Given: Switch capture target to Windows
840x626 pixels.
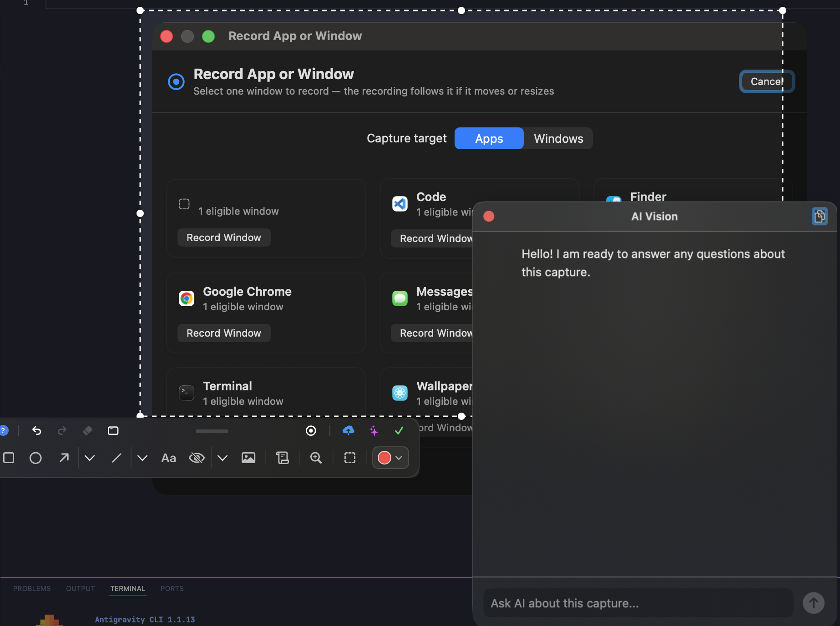Looking at the screenshot, I should pos(558,138).
